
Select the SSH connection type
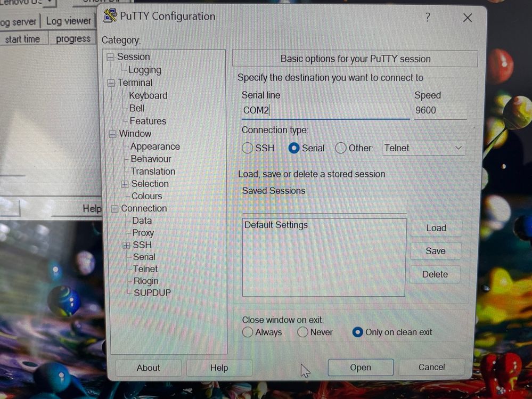[248, 148]
